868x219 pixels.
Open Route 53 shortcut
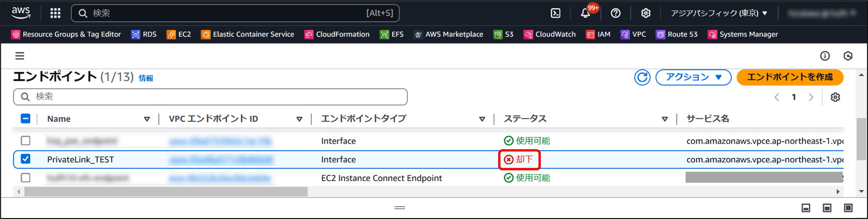(x=677, y=34)
